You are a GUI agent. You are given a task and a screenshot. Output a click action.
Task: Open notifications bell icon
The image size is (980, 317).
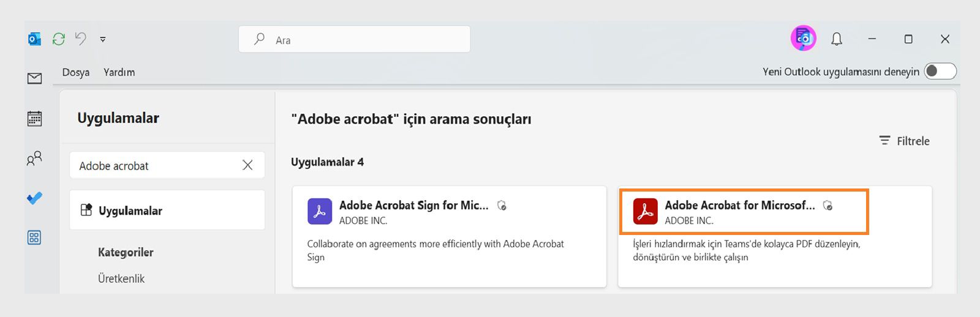coord(837,39)
